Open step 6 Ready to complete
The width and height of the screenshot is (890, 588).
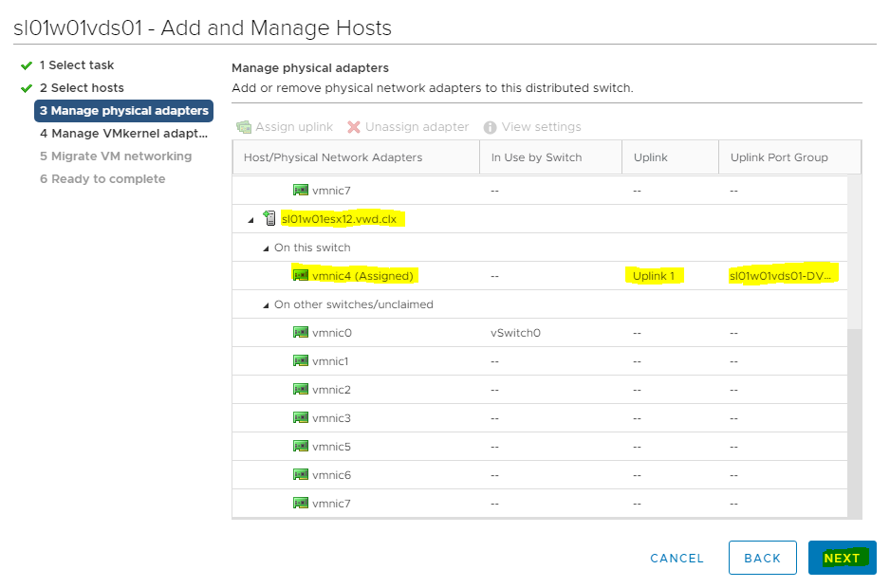point(102,179)
